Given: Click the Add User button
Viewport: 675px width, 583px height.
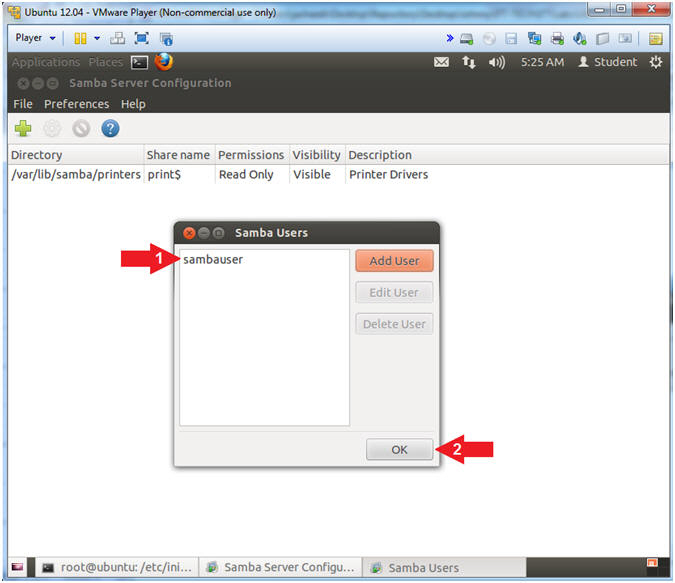Looking at the screenshot, I should pos(394,261).
